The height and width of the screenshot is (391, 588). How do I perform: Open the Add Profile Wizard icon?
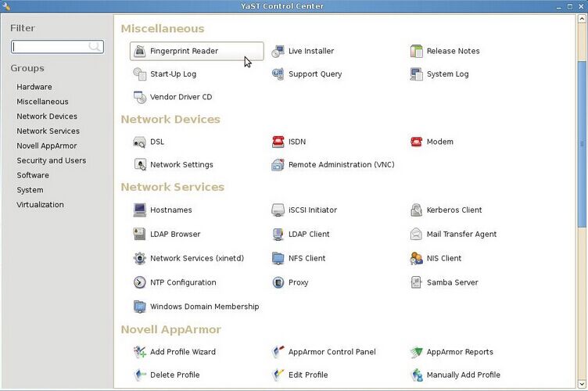click(139, 352)
